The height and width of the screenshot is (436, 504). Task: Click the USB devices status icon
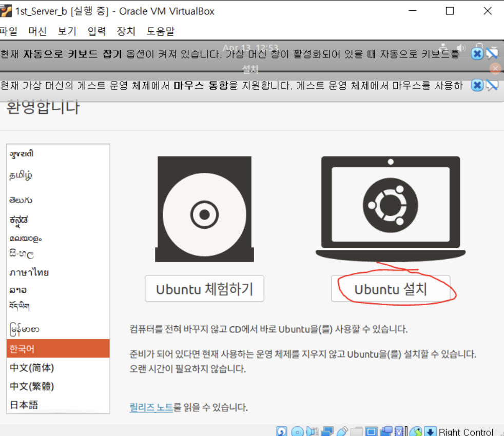click(x=342, y=431)
